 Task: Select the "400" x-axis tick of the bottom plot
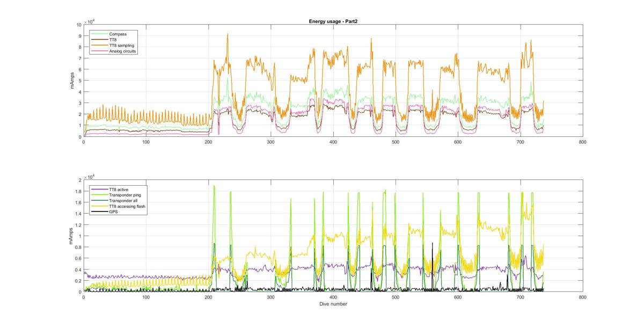click(333, 297)
